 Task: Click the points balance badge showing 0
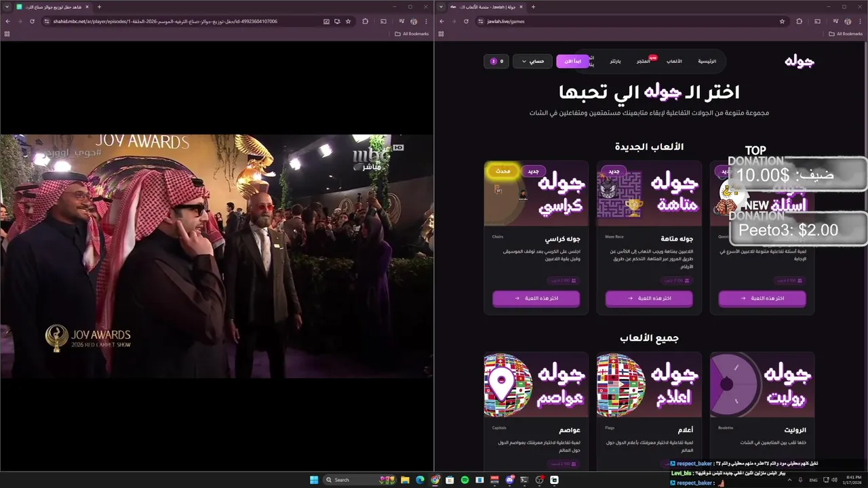(496, 61)
